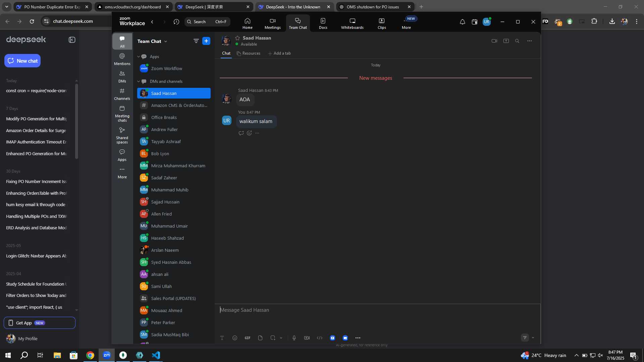Open chat with Andrew Fuller

click(174, 129)
